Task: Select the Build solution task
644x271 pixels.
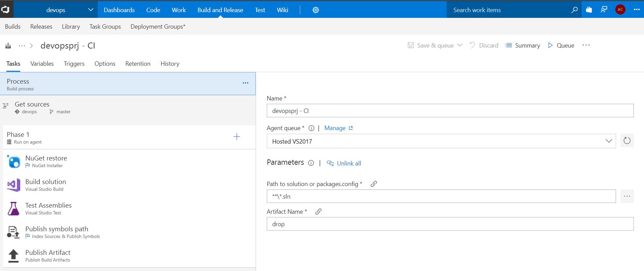Action: (x=129, y=185)
